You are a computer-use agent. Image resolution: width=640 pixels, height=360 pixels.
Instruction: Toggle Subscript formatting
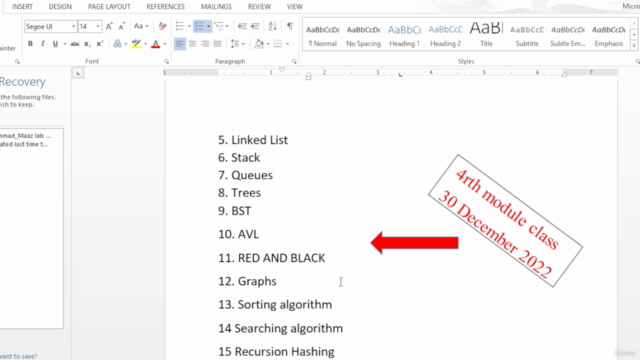[x=87, y=44]
